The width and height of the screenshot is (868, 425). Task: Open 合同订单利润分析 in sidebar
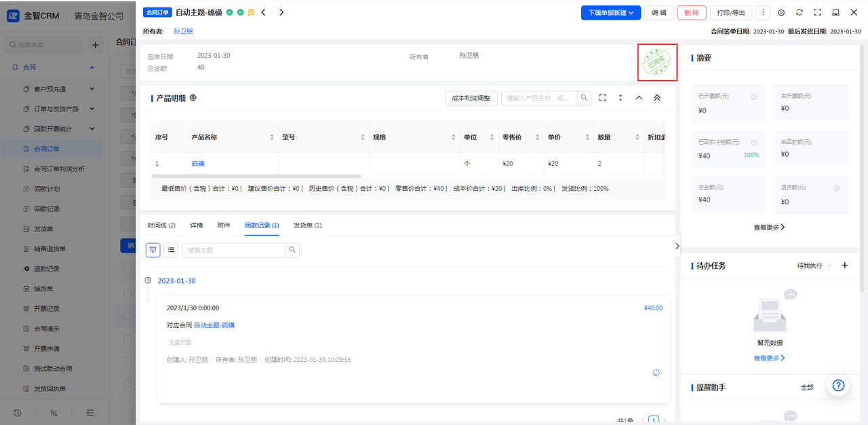tap(59, 169)
